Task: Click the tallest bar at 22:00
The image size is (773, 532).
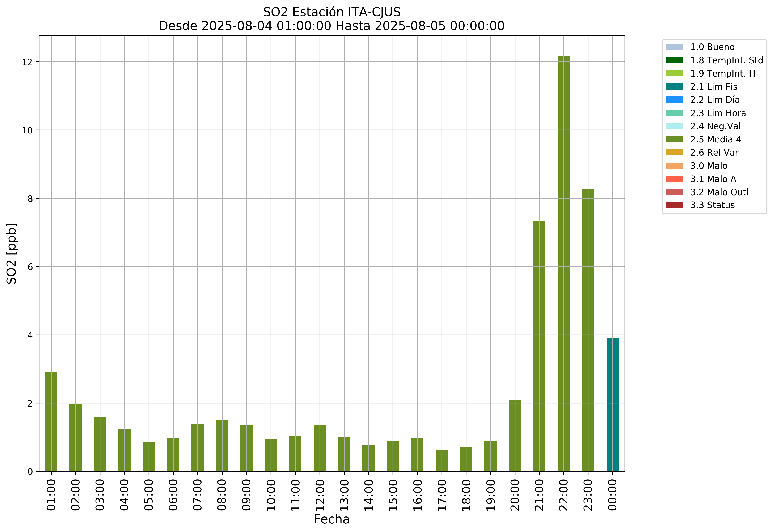Action: point(563,263)
